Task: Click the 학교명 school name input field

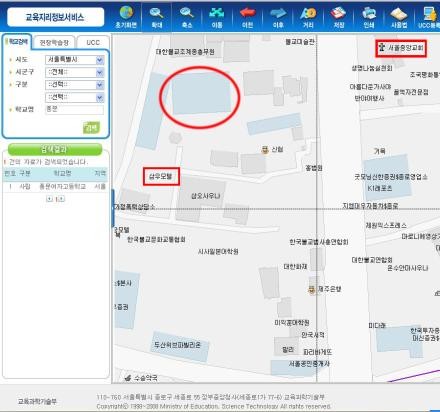Action: pyautogui.click(x=74, y=109)
